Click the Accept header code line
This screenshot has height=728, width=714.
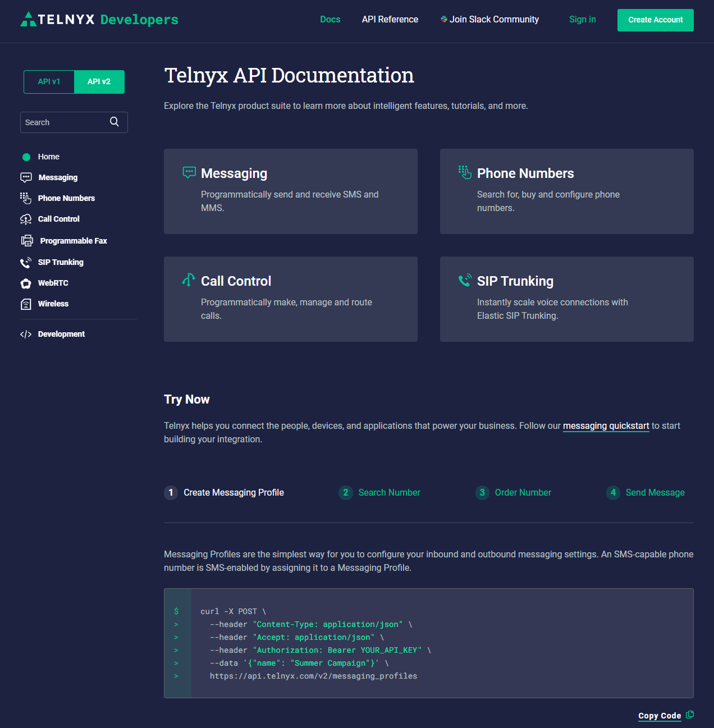tap(297, 638)
